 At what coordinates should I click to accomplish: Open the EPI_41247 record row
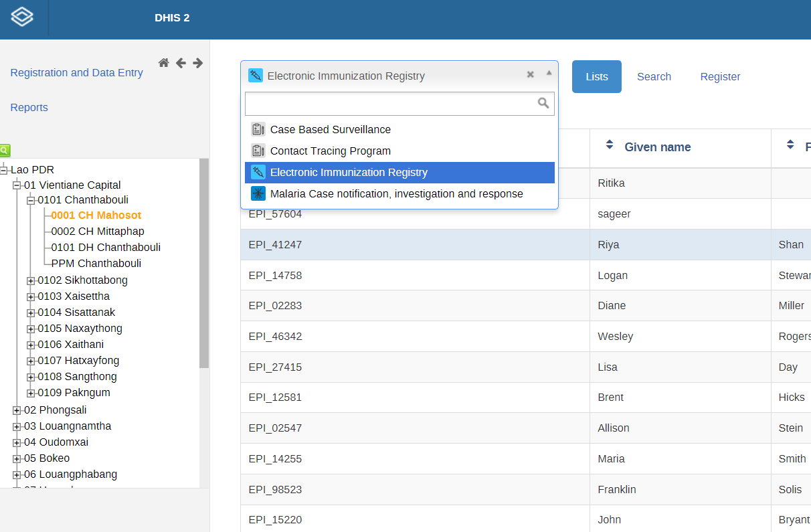526,245
